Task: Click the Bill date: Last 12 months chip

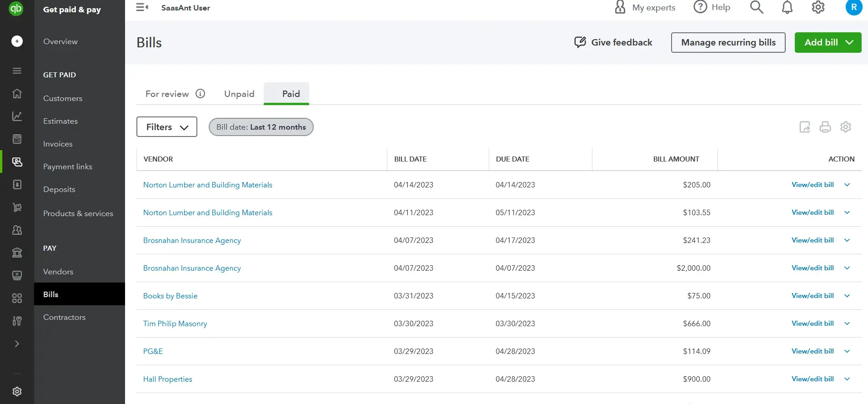Action: tap(261, 127)
